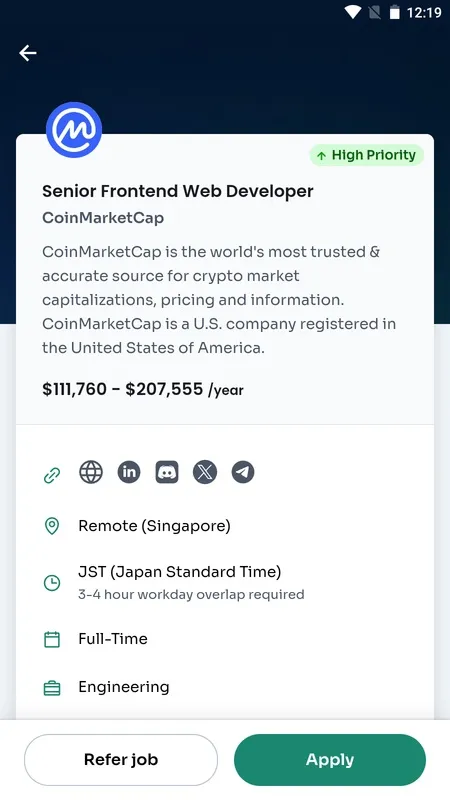
Task: Open the LinkedIn profile icon
Action: [129, 472]
